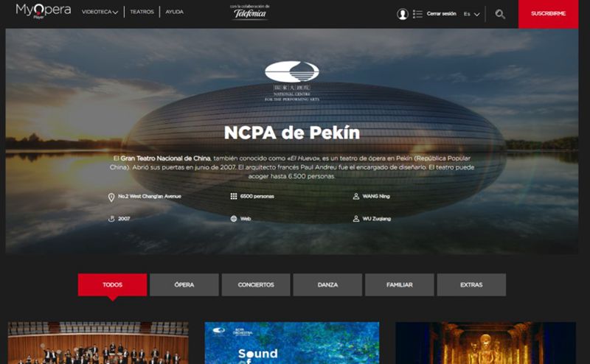Open the Es language selector
Viewport: 590px width, 364px height.
(x=471, y=14)
